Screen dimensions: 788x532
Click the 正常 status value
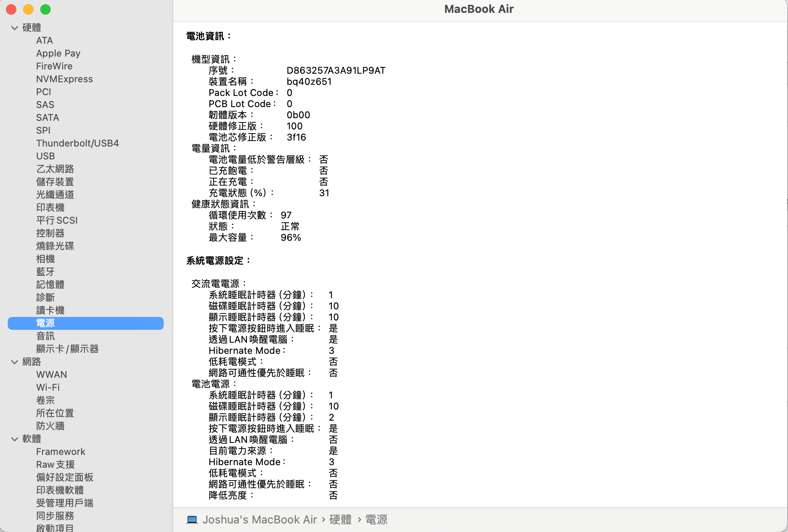coord(290,227)
